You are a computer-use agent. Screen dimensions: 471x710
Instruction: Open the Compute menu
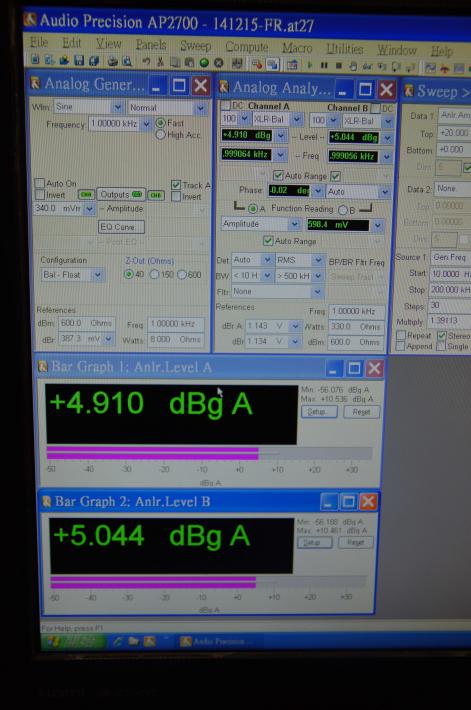(x=246, y=47)
